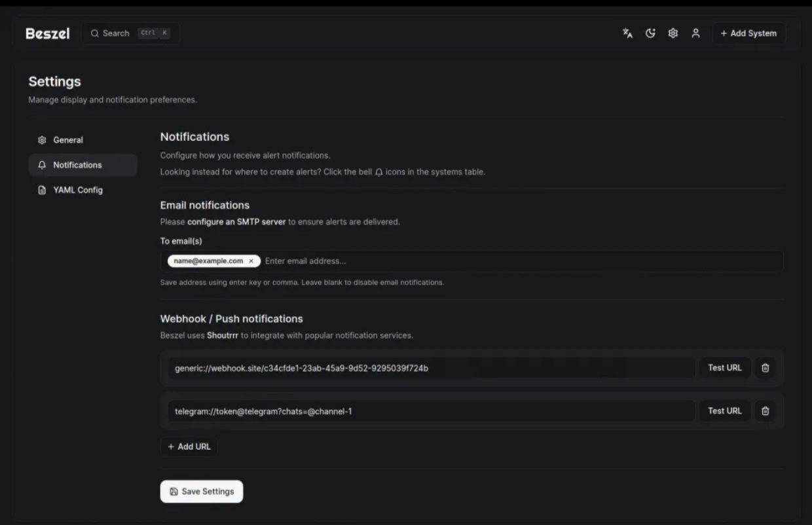
Task: Open the Shoutrrr link
Action: coord(223,335)
